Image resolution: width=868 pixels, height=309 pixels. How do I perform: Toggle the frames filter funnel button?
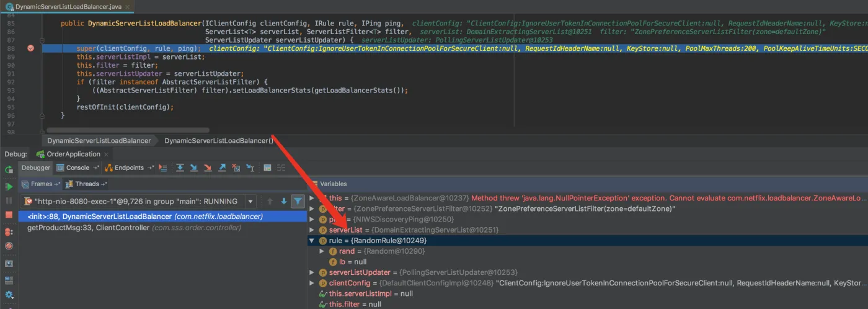click(x=298, y=201)
